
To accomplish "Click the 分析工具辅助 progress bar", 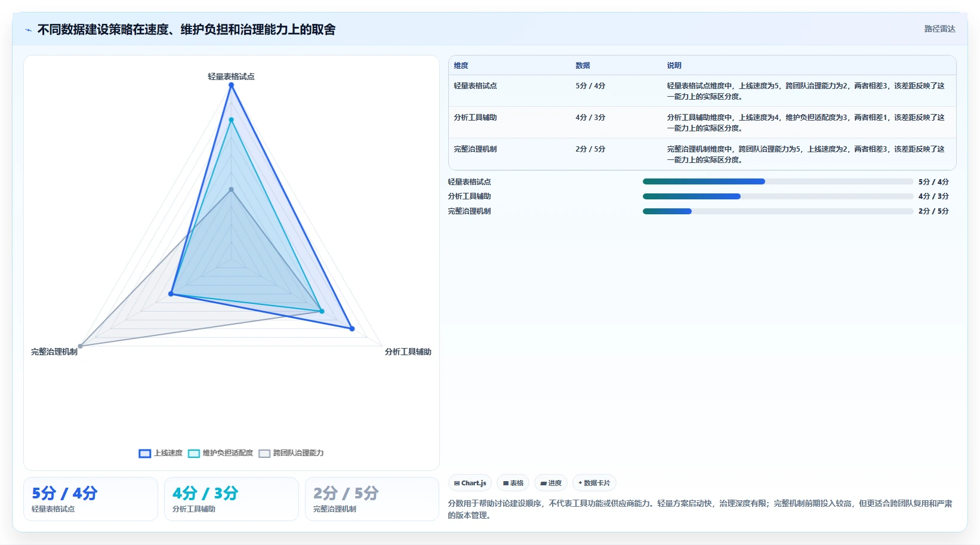I will 778,196.
